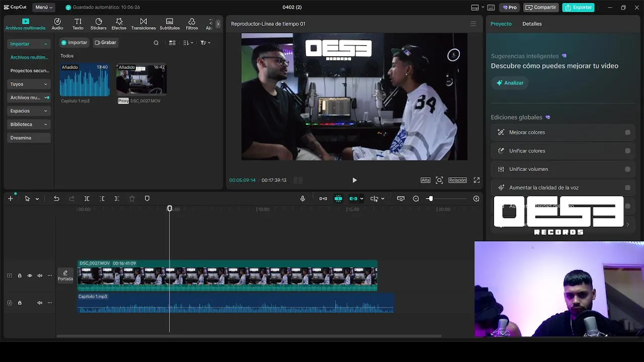Adjust the timeline zoom slider handle
The height and width of the screenshot is (362, 644).
click(430, 199)
